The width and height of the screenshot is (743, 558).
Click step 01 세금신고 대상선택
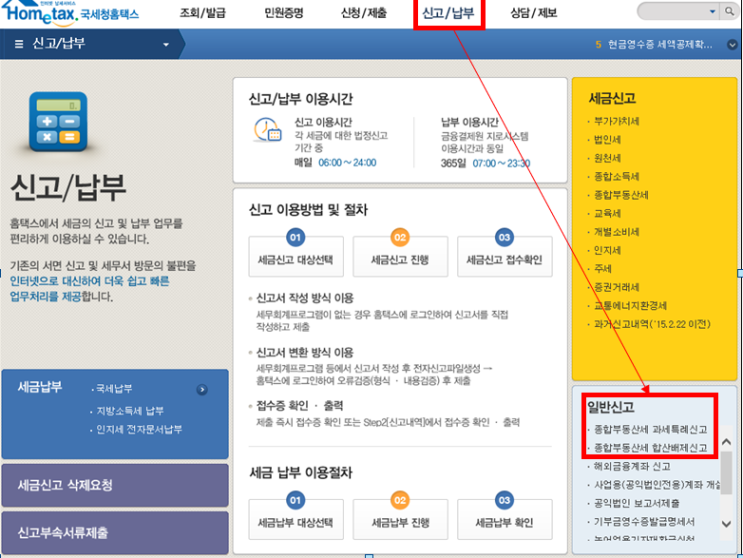296,256
